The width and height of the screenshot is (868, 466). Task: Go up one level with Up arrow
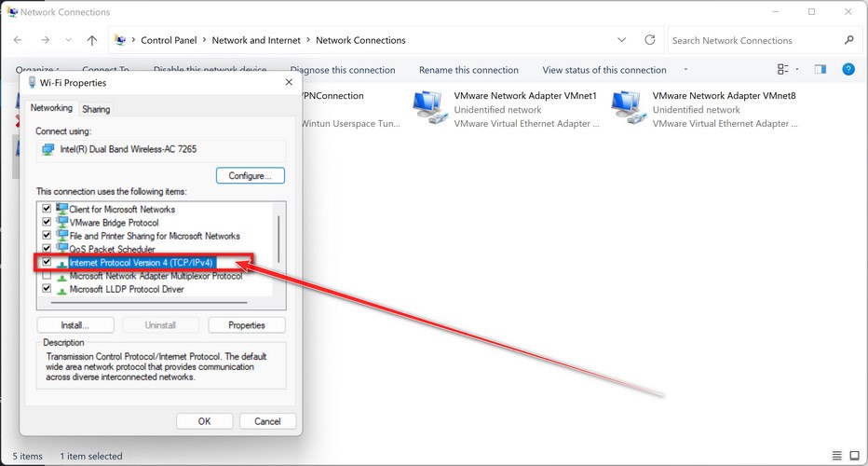(92, 40)
